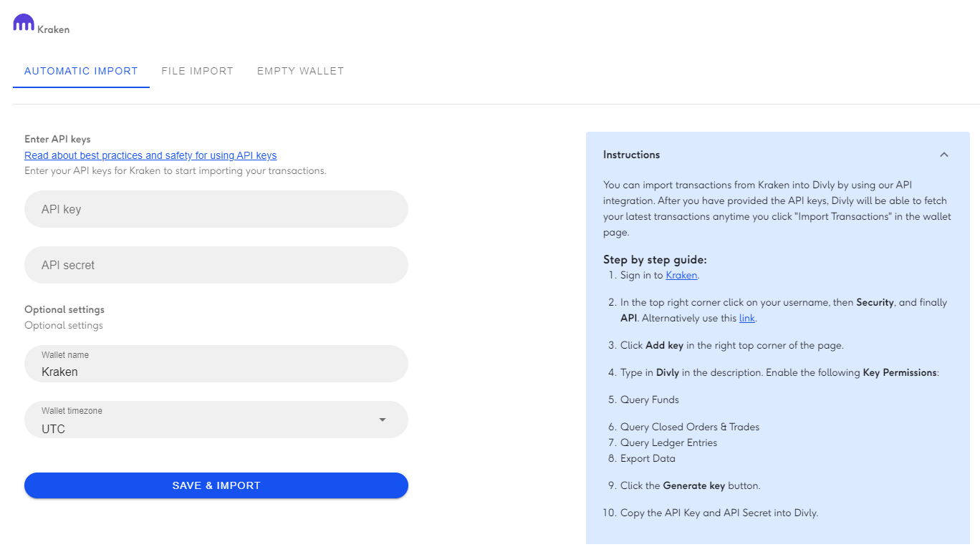Open the Wallet timezone dropdown
The image size is (980, 552).
(216, 420)
